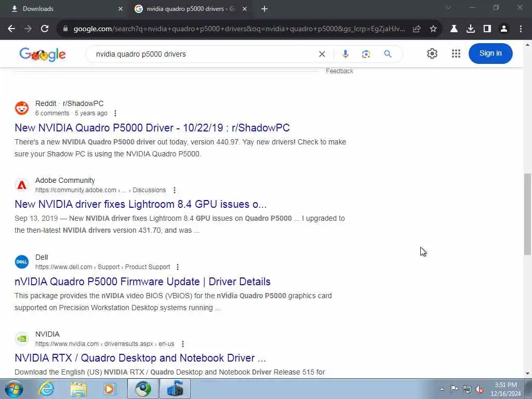Open the Action Center flag icon
Screen dimensions: 532x399
454,389
